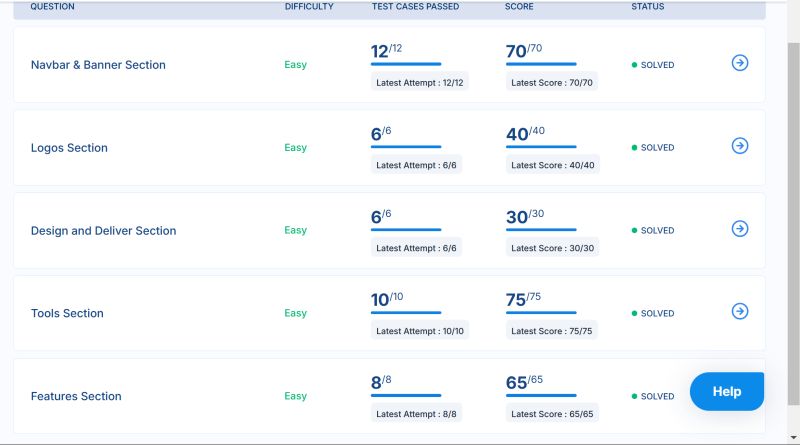Open the Tools Section question
The image size is (800, 445).
click(x=67, y=314)
